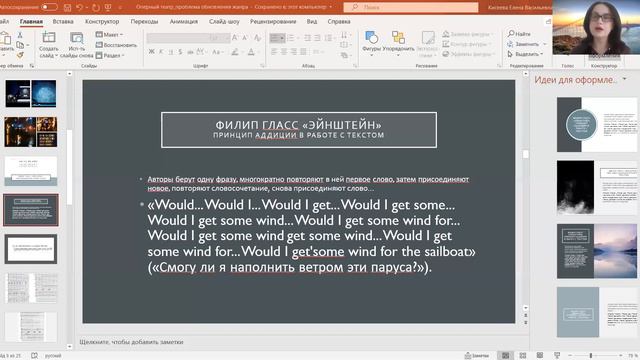Open the Эффекты фигуры dropdown
This screenshot has width=640, height=360.
click(468, 54)
